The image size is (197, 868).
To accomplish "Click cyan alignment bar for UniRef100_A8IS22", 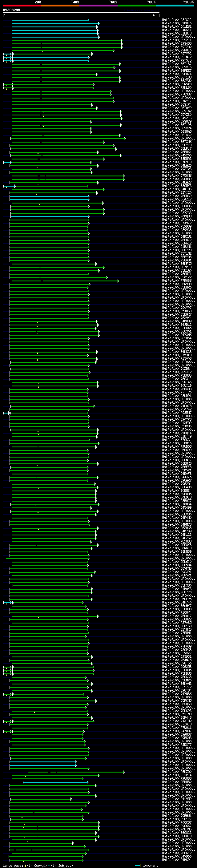I will 50,20.
